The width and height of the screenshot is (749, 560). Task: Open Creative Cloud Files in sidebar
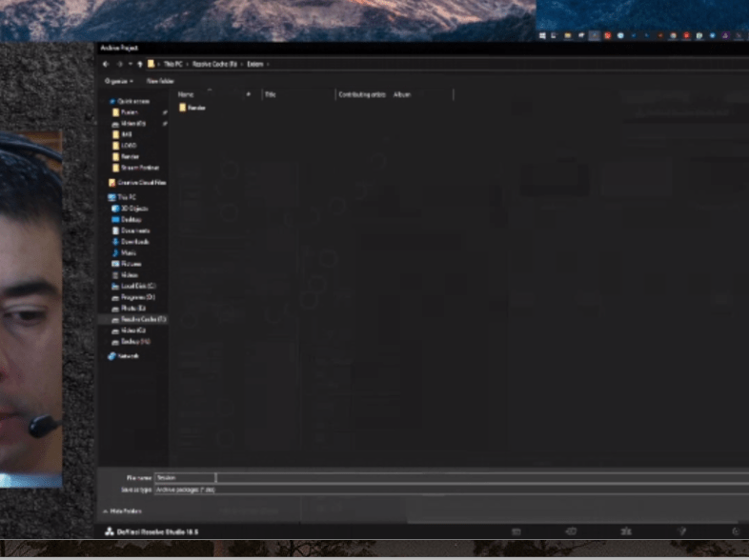pos(137,182)
